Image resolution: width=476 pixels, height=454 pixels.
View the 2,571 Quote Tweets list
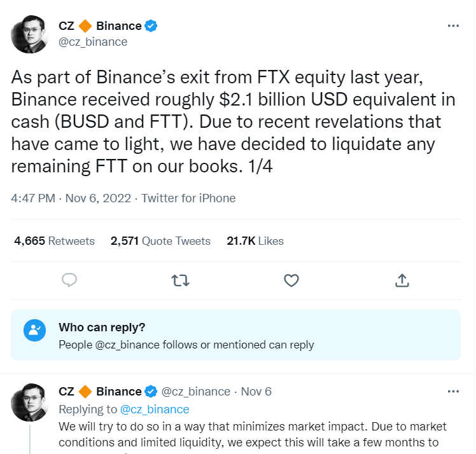(160, 241)
